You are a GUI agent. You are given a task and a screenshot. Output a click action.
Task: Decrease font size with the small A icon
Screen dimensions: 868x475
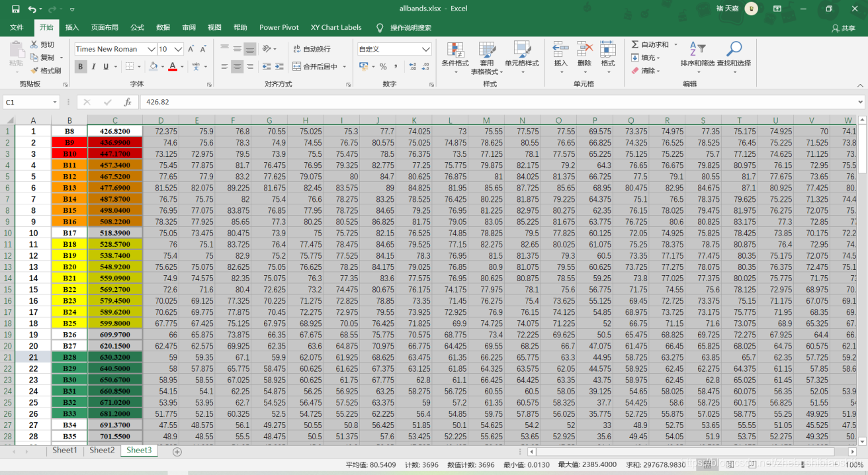point(204,49)
